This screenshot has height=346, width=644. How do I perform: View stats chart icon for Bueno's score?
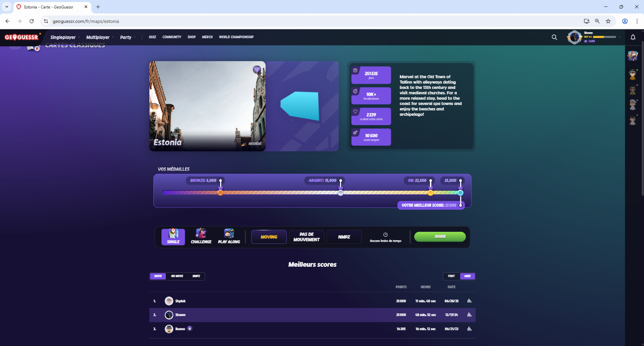(469, 329)
